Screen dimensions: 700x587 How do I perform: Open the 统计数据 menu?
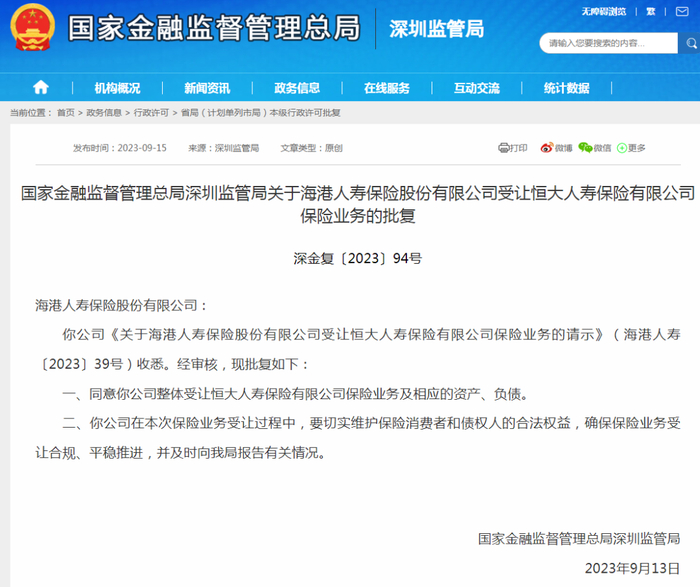(x=567, y=88)
